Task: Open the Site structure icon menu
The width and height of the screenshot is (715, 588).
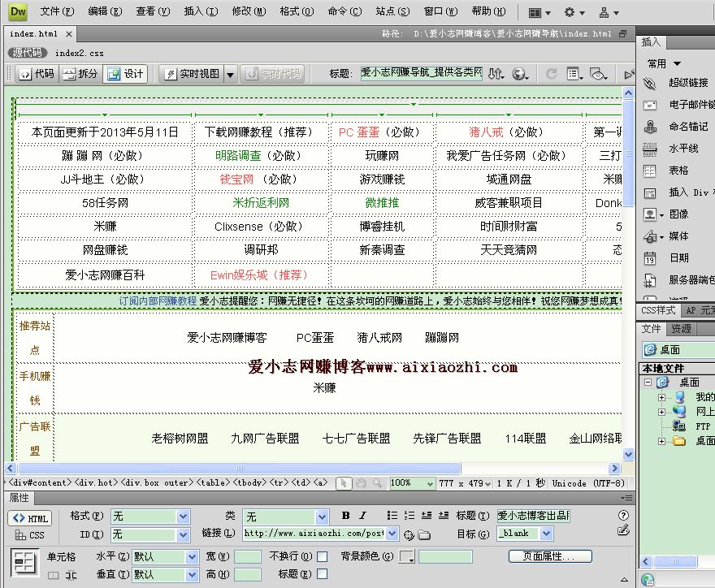Action: [x=609, y=13]
